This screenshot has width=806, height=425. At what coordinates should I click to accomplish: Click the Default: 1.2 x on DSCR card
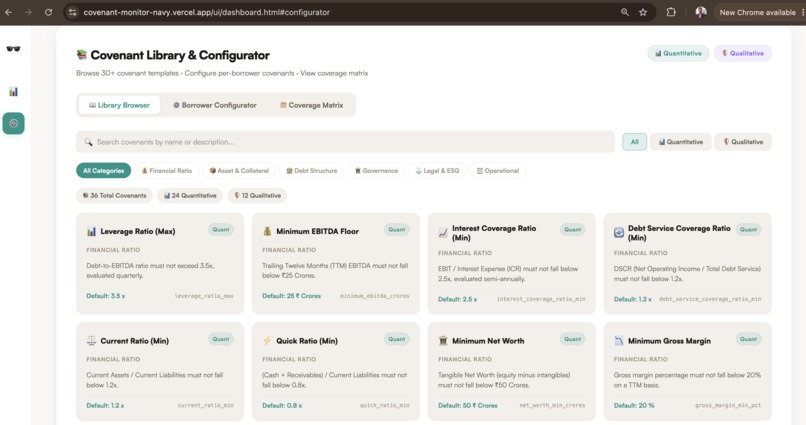tap(633, 299)
